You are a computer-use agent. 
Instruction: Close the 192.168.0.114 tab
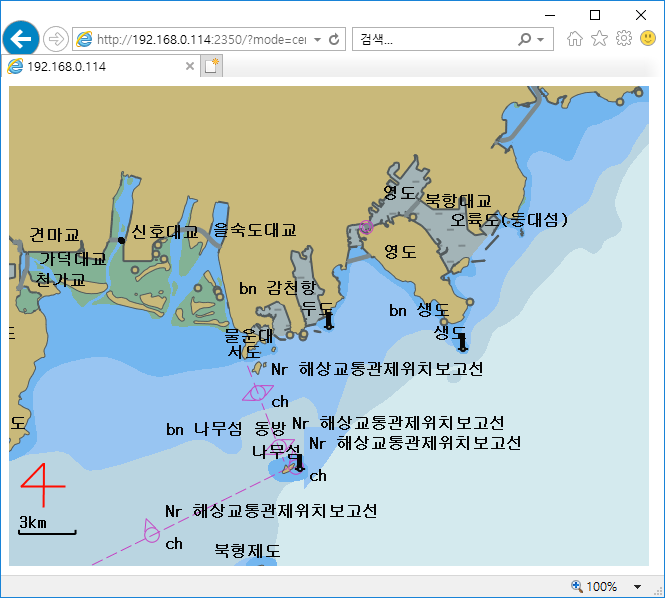pyautogui.click(x=190, y=66)
